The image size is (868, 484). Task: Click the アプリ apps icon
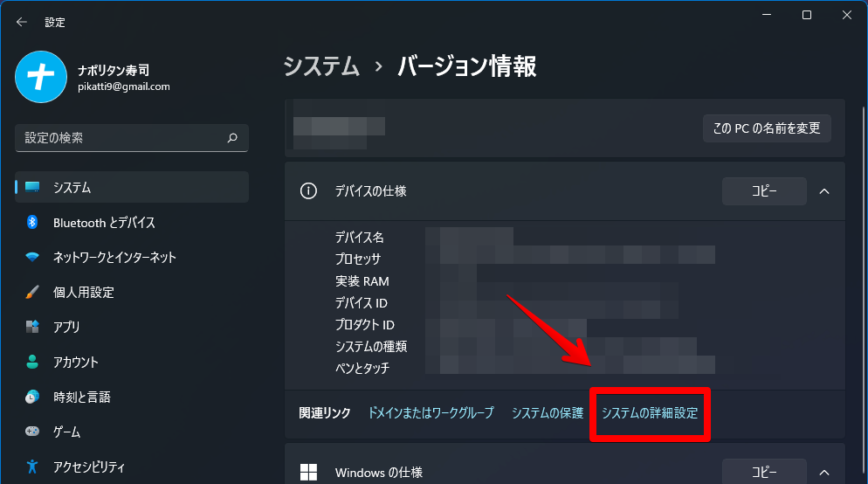click(x=32, y=327)
